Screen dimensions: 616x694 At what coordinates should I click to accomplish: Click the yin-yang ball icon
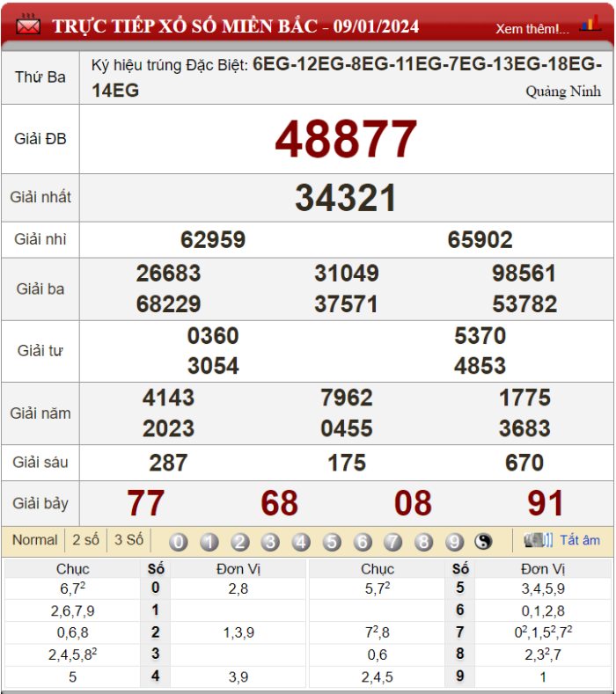[x=484, y=541]
